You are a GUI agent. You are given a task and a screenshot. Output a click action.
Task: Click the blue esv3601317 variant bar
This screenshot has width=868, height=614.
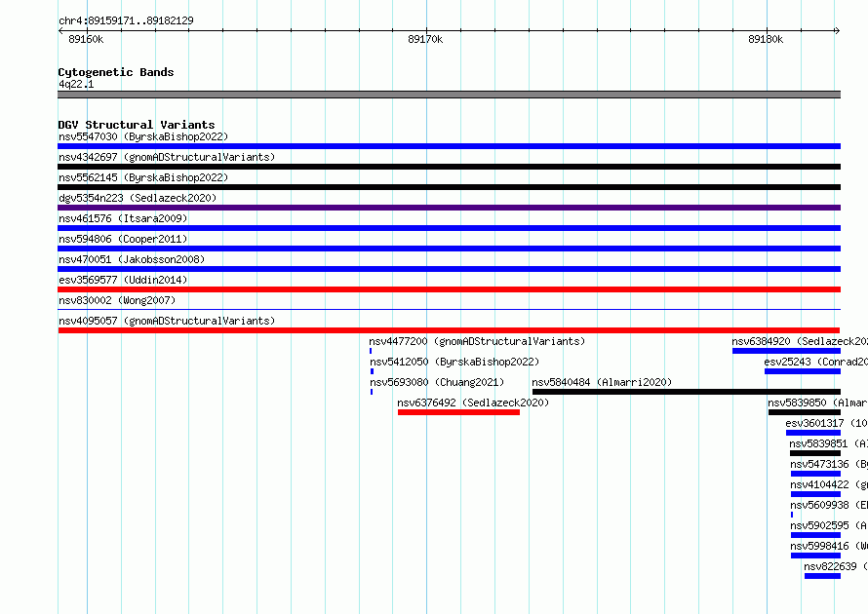pyautogui.click(x=813, y=433)
